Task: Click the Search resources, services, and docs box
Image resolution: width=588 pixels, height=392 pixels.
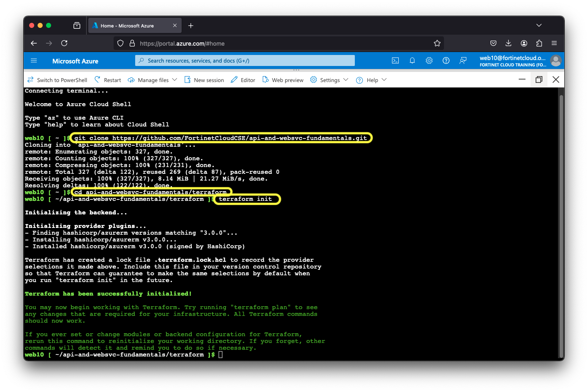Action: pos(245,61)
